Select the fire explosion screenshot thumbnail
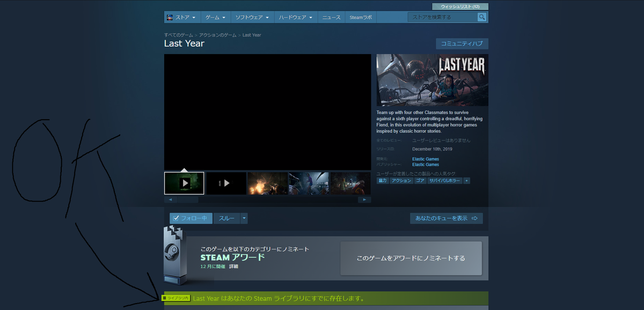This screenshot has width=644, height=310. coord(267,183)
